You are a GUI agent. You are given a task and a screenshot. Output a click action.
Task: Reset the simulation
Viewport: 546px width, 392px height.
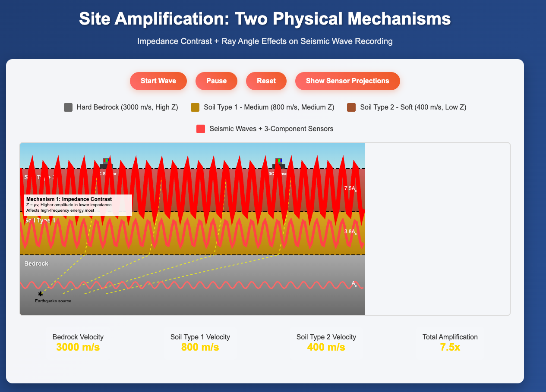tap(266, 81)
